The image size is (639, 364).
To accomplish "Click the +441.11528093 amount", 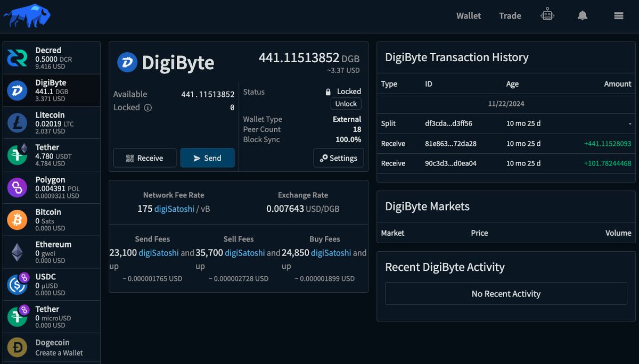I will pos(608,144).
